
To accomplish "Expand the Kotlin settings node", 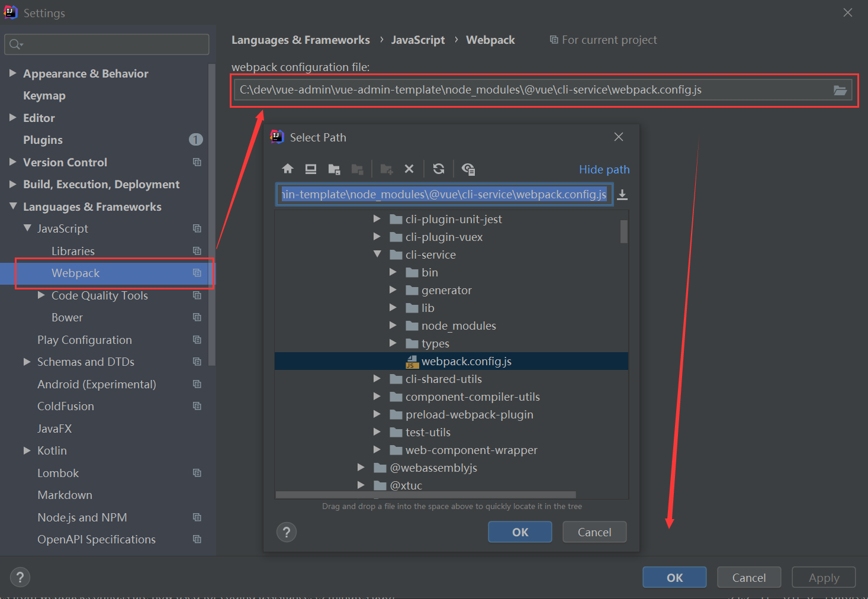I will click(x=27, y=450).
